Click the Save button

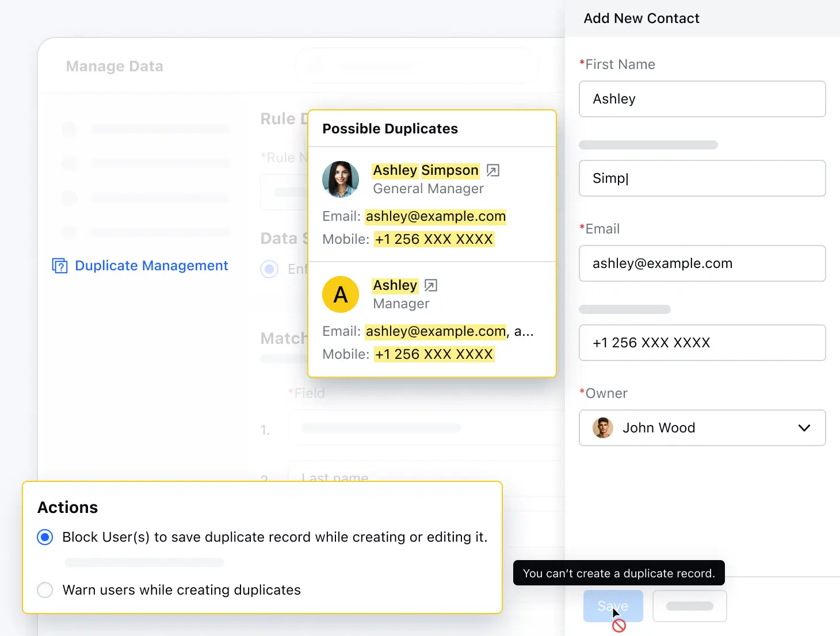coord(613,606)
